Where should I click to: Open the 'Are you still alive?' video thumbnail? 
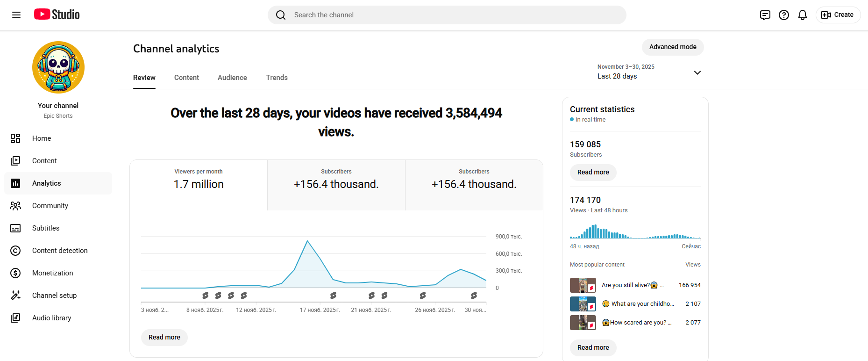coord(583,285)
